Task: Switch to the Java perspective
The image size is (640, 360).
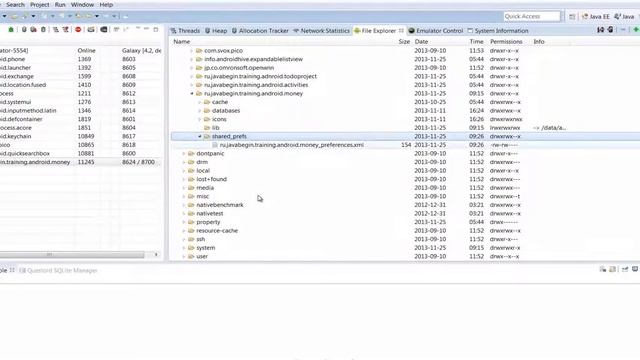Action: click(x=624, y=16)
